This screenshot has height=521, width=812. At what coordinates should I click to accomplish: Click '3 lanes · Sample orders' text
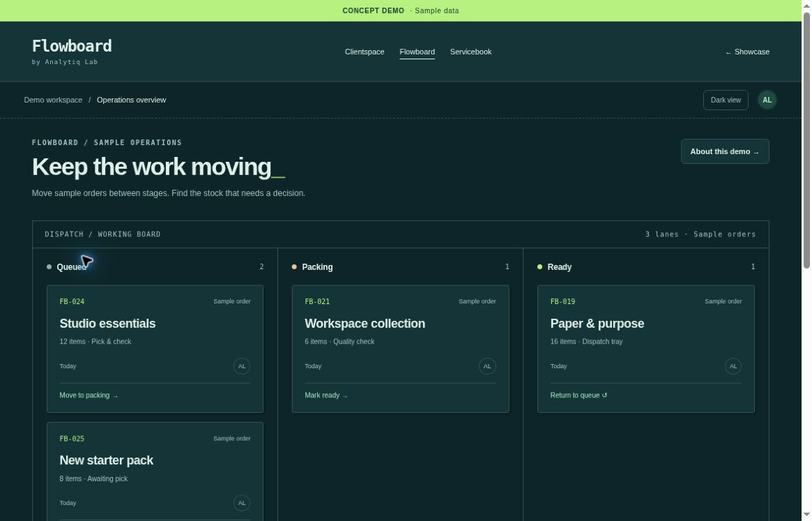[x=700, y=234]
